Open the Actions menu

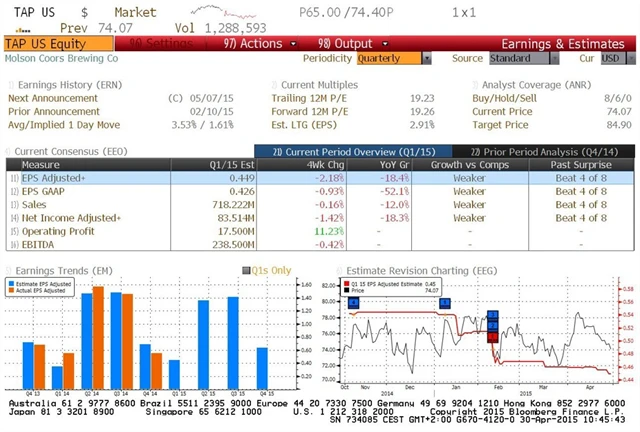point(252,44)
